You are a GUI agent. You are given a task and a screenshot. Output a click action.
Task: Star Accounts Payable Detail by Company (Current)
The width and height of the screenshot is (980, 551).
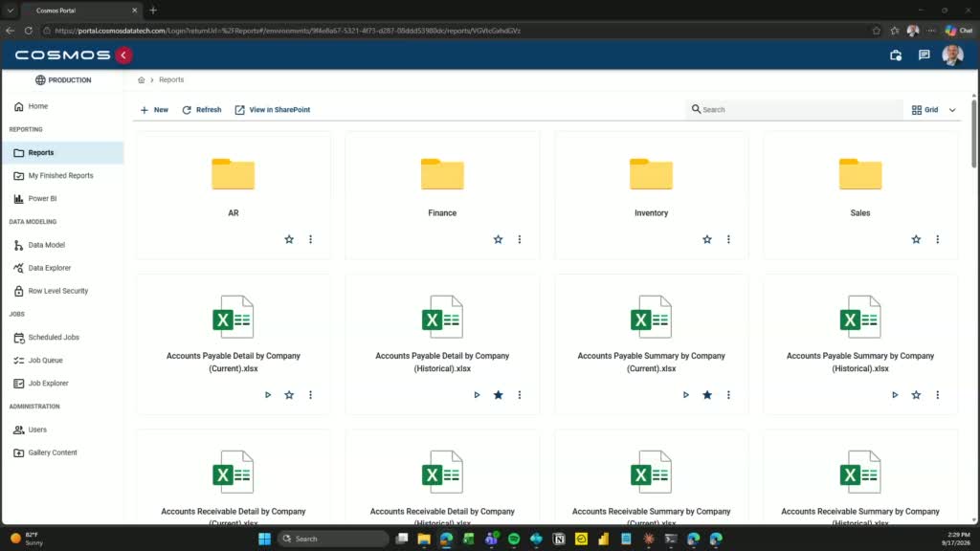pos(289,395)
